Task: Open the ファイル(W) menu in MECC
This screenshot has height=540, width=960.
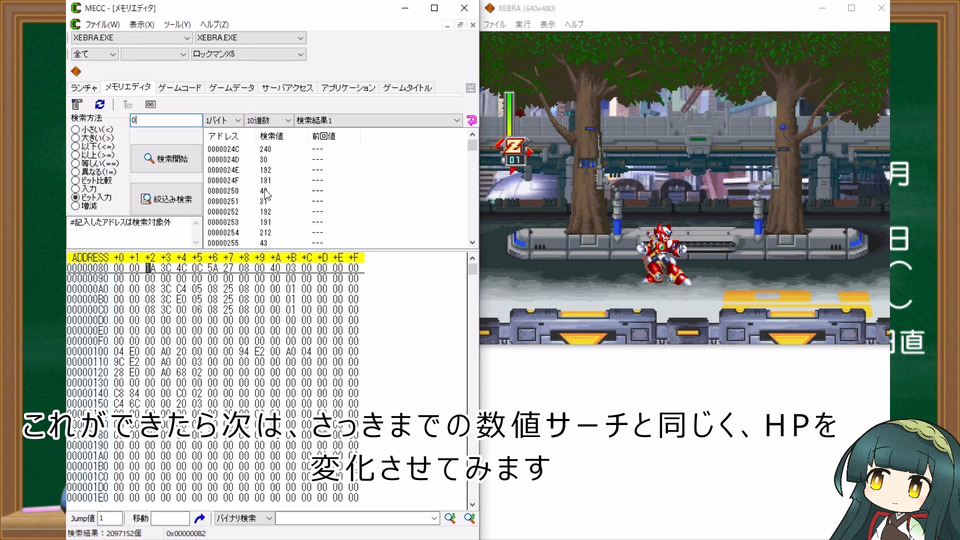Action: [x=102, y=24]
